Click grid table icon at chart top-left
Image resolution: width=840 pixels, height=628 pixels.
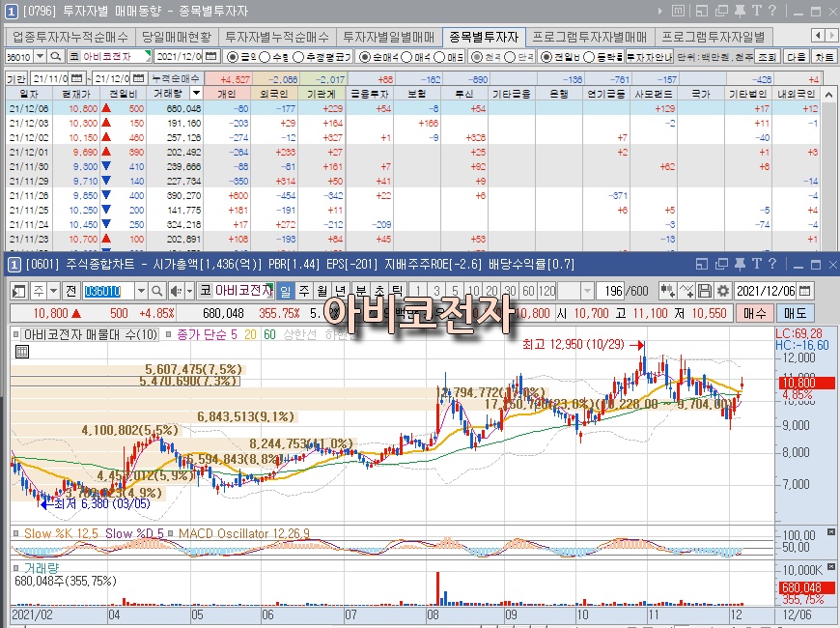(x=22, y=352)
